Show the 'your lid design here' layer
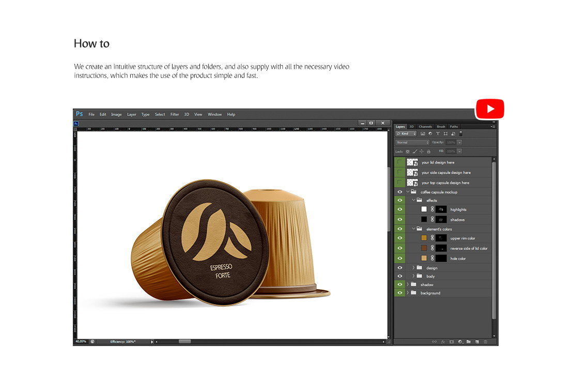 (399, 162)
